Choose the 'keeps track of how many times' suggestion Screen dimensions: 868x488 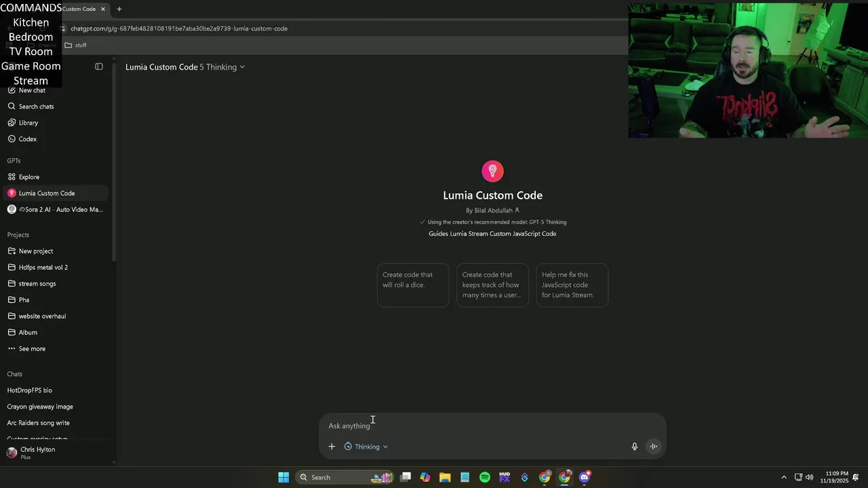pyautogui.click(x=492, y=285)
